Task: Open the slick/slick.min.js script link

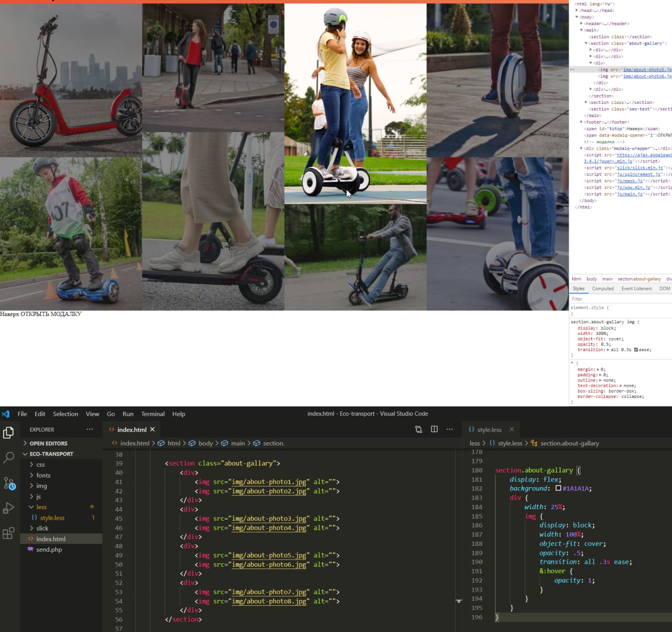Action: (640, 168)
